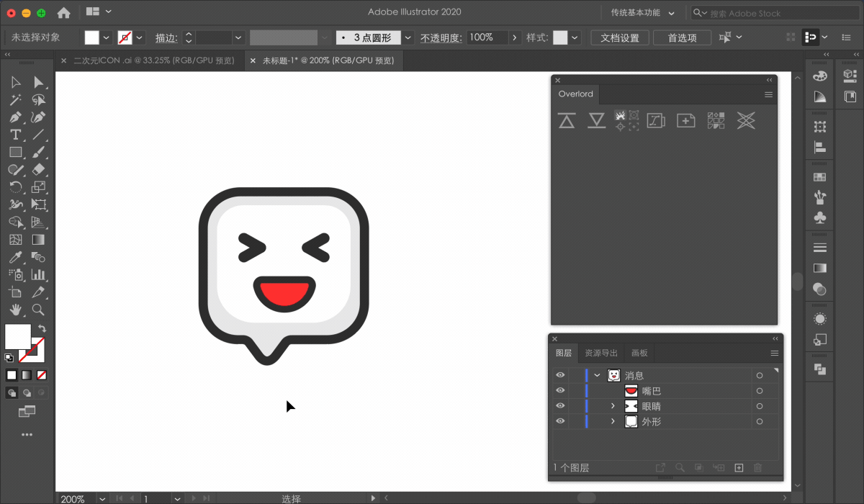Image resolution: width=864 pixels, height=504 pixels.
Task: Click the fill color swatch in control bar
Action: pyautogui.click(x=91, y=37)
